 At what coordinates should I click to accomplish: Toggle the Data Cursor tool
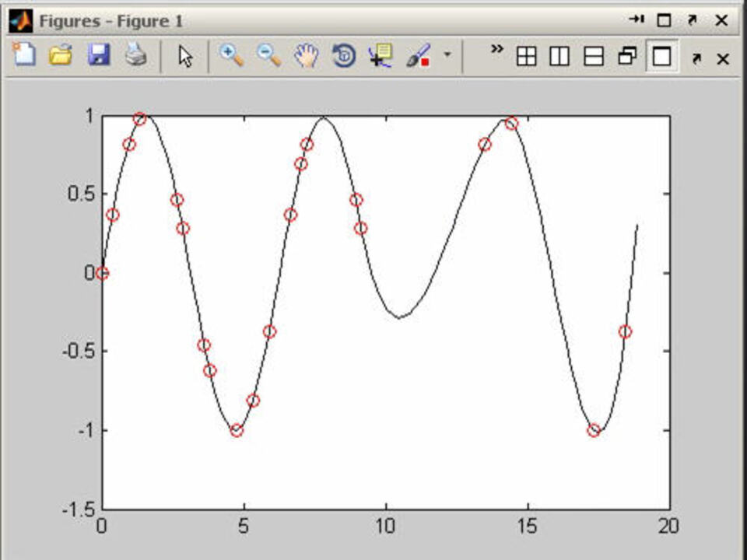tap(381, 56)
